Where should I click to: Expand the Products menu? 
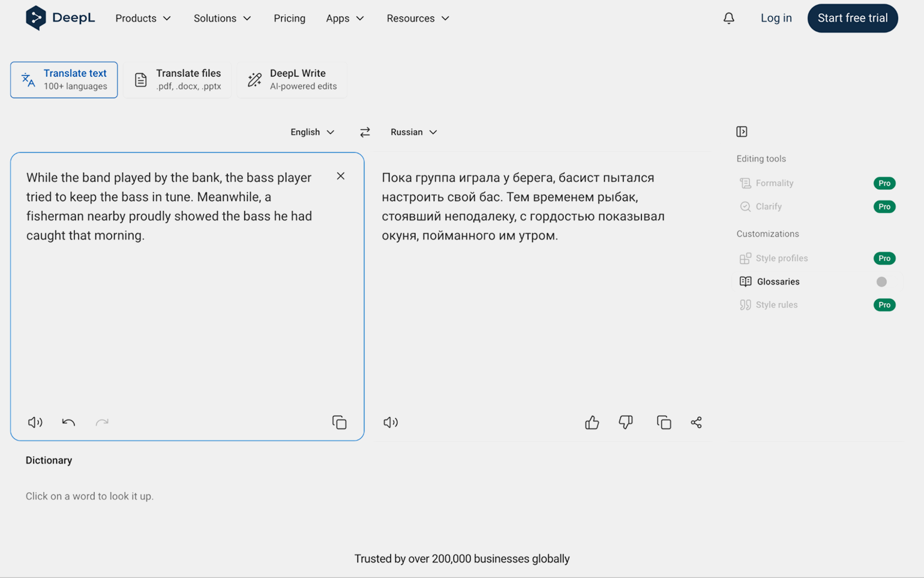click(143, 18)
